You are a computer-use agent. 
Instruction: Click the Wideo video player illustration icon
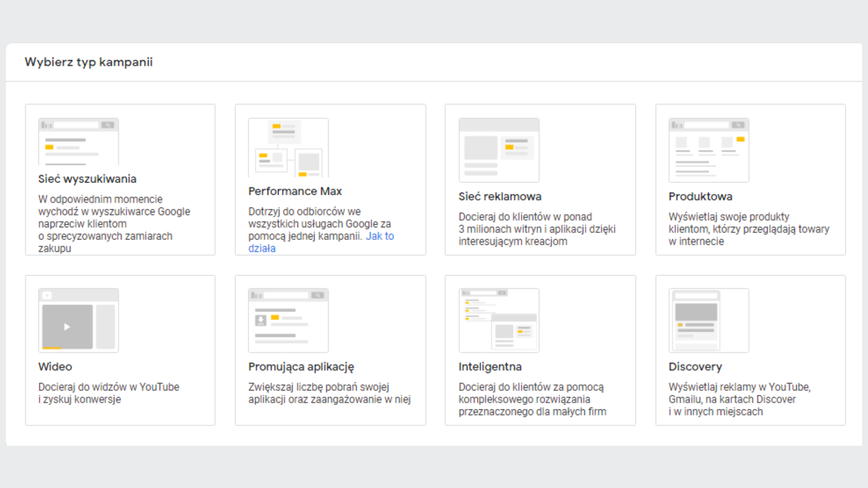coord(79,320)
